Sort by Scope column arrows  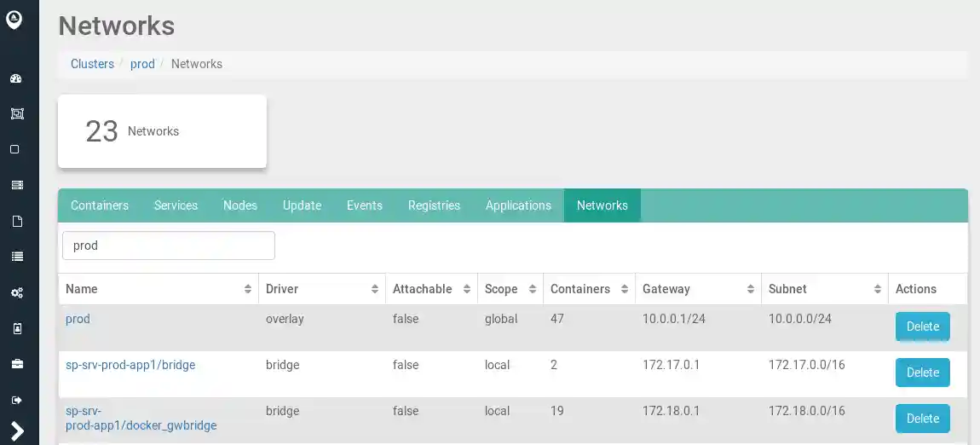[x=533, y=289]
